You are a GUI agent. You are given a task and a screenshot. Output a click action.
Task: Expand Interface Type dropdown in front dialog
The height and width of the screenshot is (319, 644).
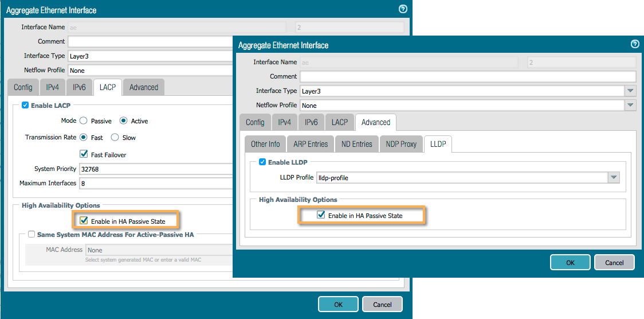(x=630, y=91)
